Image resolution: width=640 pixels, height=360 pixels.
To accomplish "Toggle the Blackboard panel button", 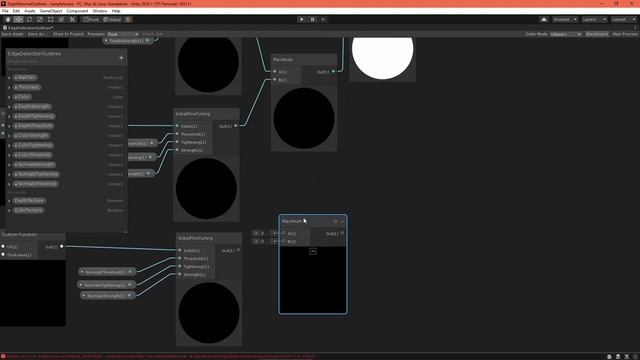I will click(597, 34).
